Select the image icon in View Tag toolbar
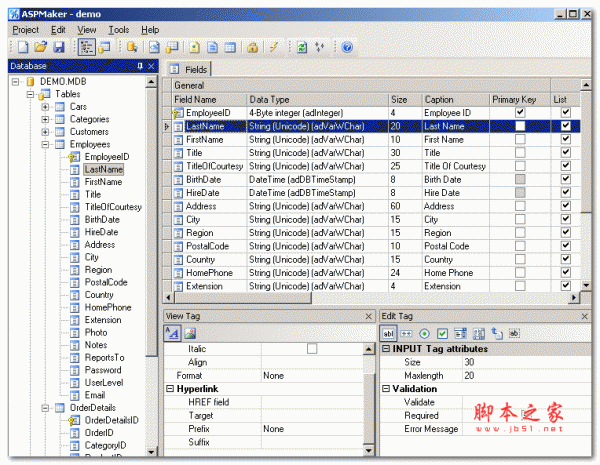The width and height of the screenshot is (600, 465). tap(189, 333)
